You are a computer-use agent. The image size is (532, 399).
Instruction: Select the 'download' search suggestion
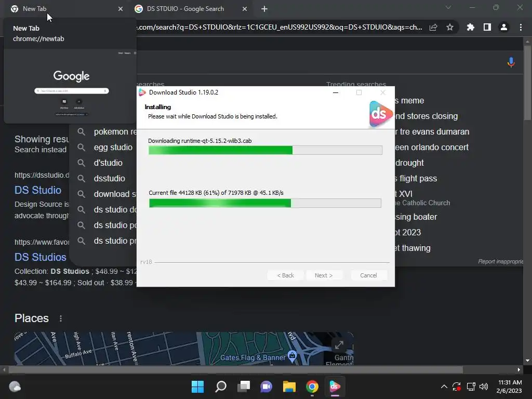(115, 194)
